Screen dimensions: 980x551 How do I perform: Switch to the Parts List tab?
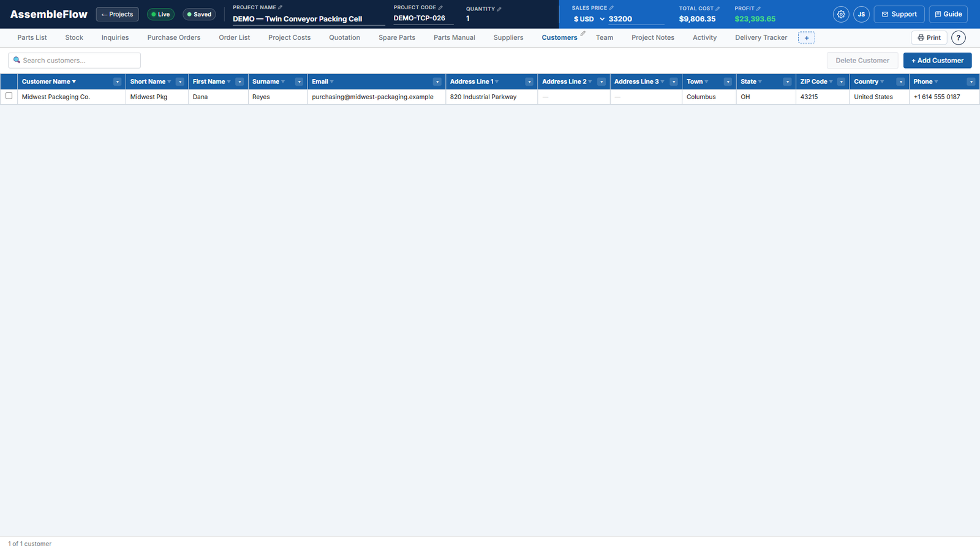tap(32, 38)
